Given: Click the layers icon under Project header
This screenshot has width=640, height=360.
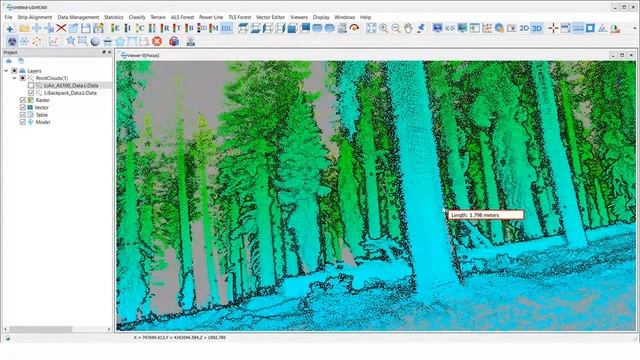Looking at the screenshot, I should [x=9, y=61].
